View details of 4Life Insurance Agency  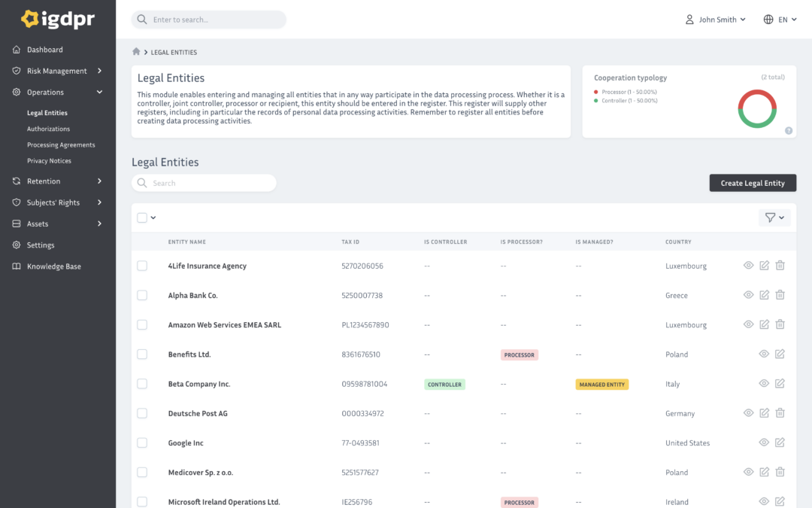(747, 265)
